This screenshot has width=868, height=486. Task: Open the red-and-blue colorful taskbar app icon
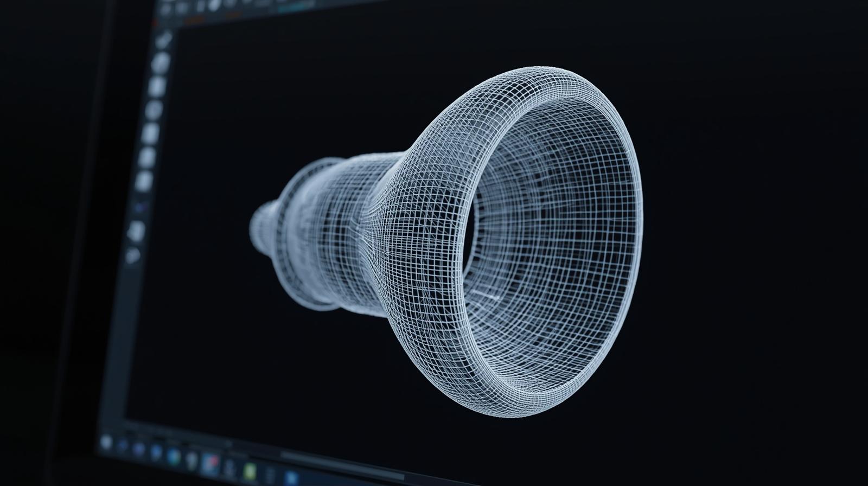click(210, 464)
